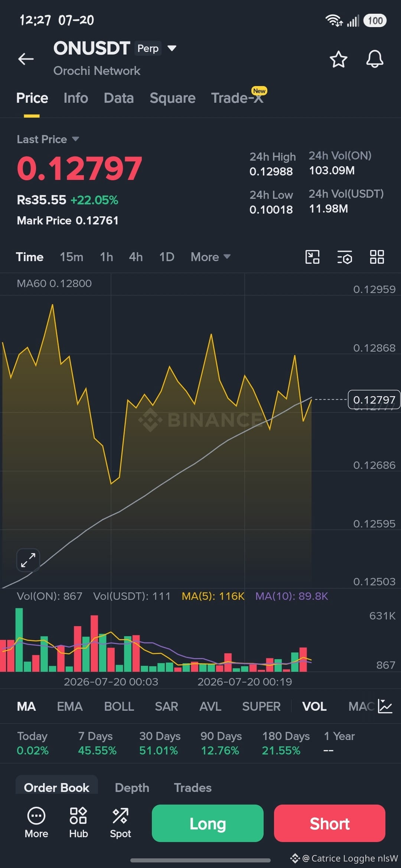
Task: Tap the MA(5): 116K volume legend
Action: coord(213,596)
